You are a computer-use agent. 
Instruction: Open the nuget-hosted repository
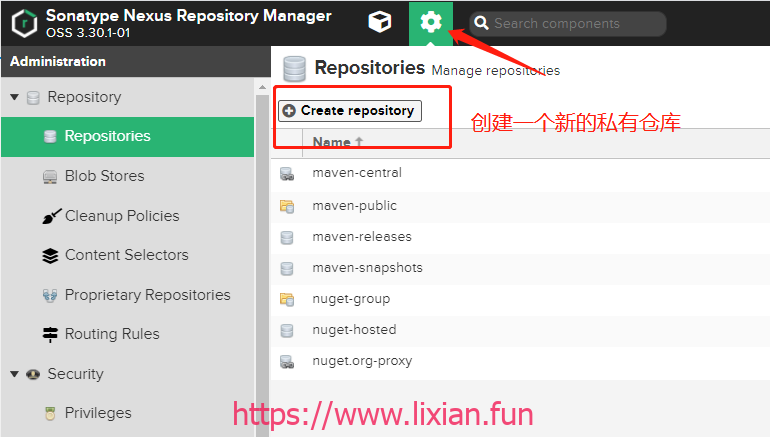pyautogui.click(x=354, y=329)
